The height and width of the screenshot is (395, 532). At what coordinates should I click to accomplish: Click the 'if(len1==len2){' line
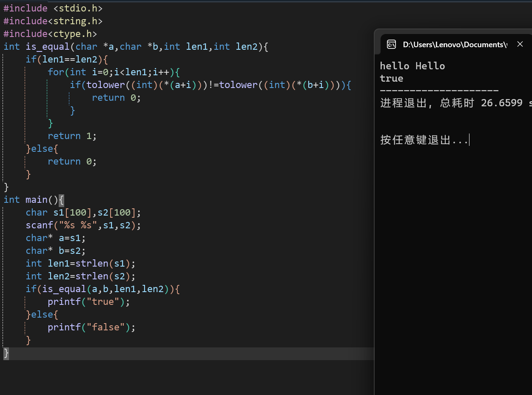point(67,59)
